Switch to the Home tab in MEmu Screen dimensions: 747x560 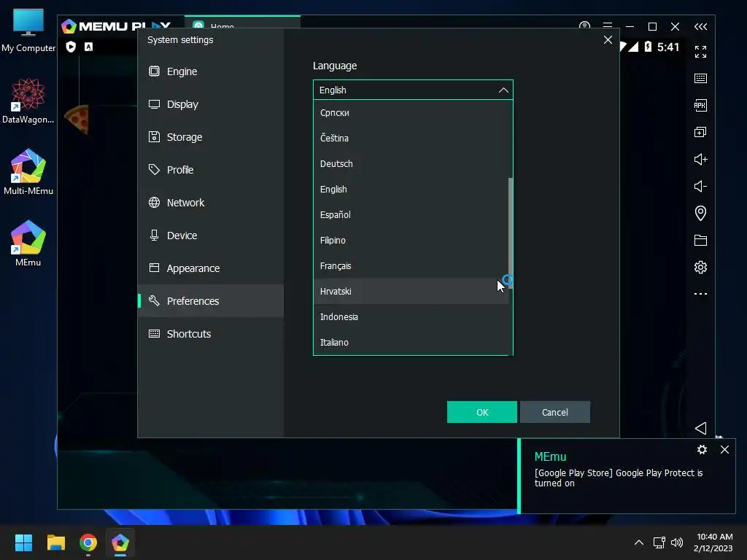(242, 23)
